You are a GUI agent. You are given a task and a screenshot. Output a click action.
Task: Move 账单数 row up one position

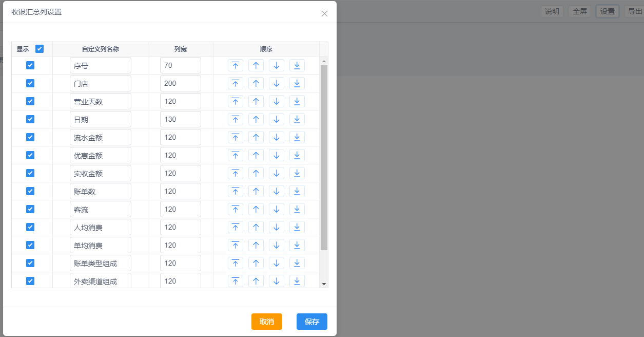tap(256, 191)
